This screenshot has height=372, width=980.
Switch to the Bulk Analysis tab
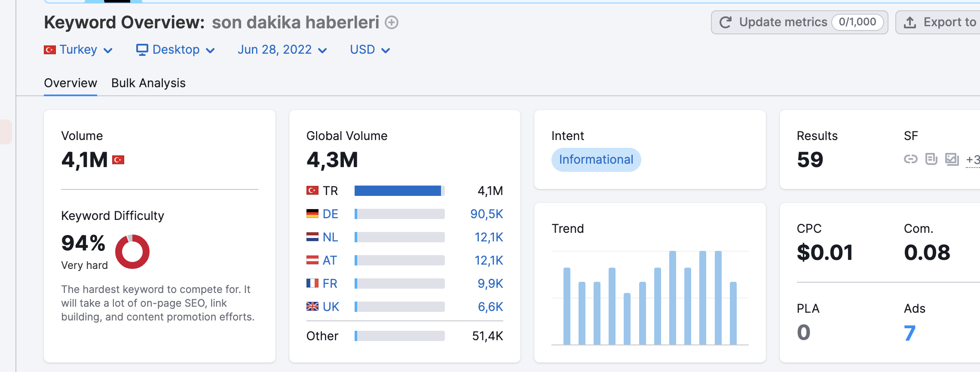coord(148,83)
